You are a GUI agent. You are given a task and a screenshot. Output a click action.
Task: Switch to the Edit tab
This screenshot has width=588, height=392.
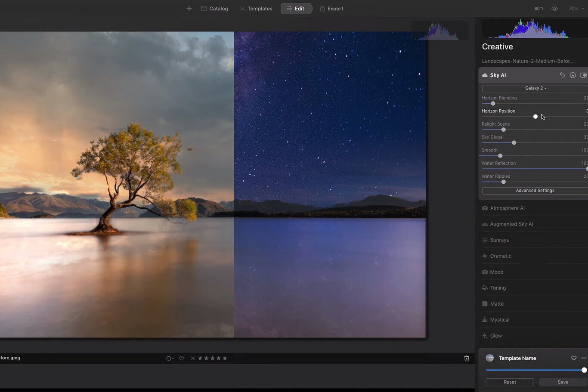point(296,9)
